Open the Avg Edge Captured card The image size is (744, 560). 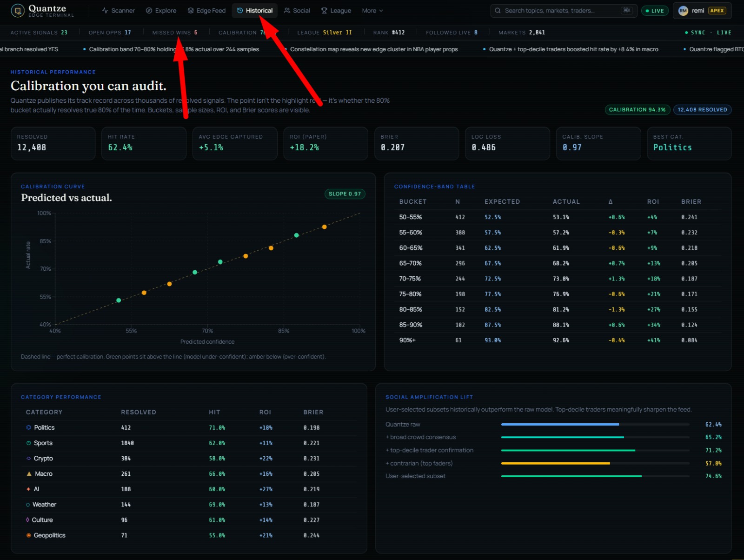[x=235, y=144]
